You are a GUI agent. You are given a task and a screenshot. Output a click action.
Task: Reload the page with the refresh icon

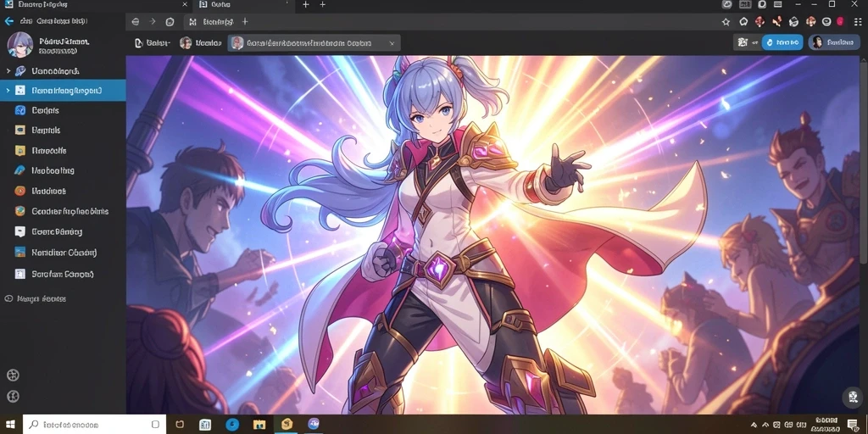click(x=170, y=22)
